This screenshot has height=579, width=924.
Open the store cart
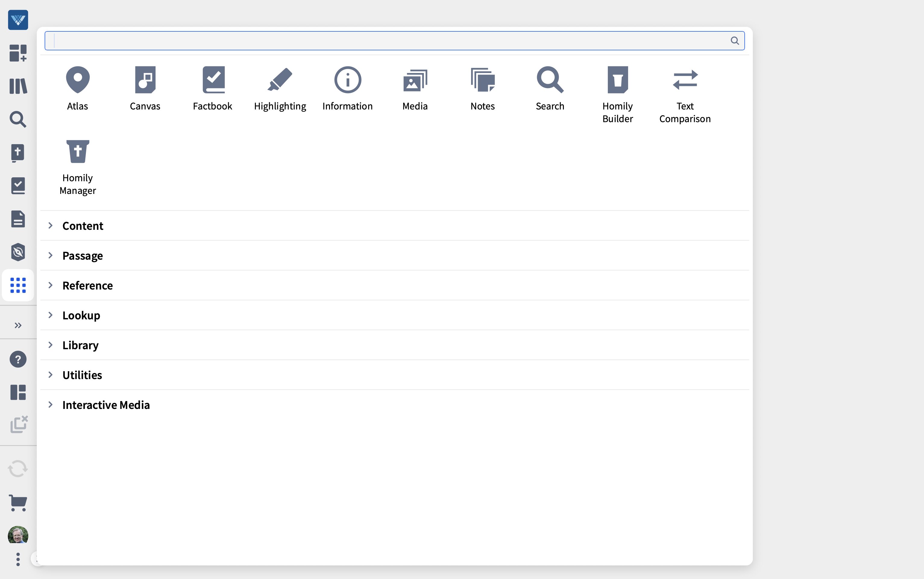coord(17,503)
